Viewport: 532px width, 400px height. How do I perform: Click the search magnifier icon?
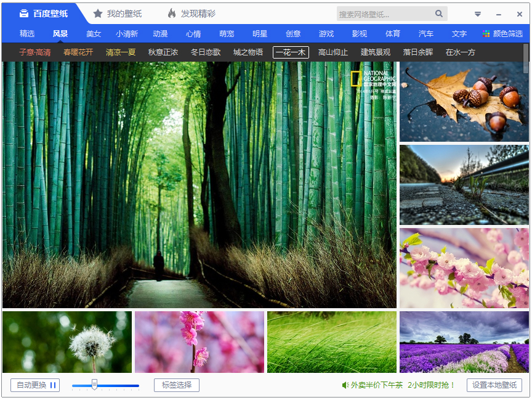[439, 14]
